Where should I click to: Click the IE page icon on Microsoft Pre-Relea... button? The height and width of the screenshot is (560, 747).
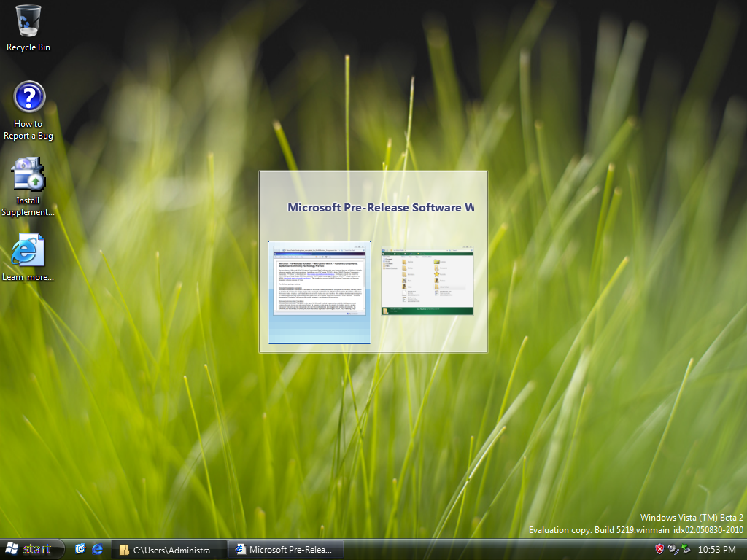[x=240, y=550]
